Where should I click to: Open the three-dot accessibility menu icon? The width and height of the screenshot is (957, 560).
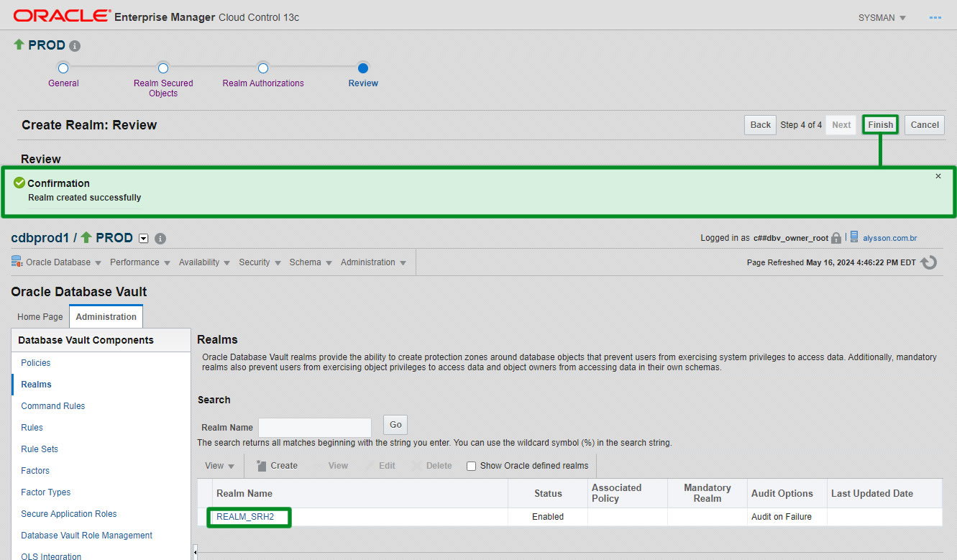pyautogui.click(x=935, y=17)
